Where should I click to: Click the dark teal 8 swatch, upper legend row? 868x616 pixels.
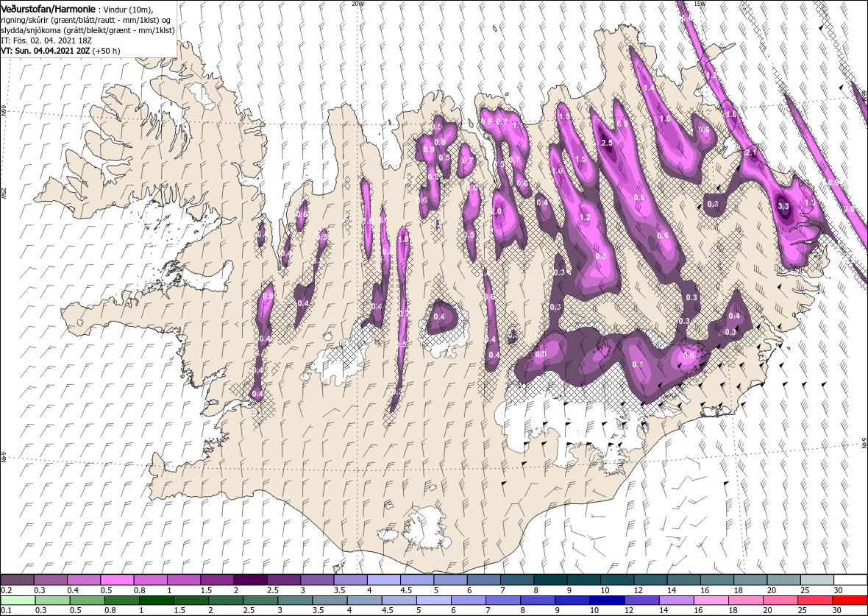[550, 580]
